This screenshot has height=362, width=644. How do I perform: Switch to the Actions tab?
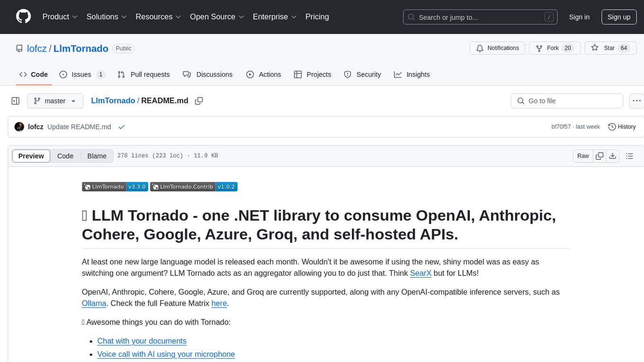(264, 74)
